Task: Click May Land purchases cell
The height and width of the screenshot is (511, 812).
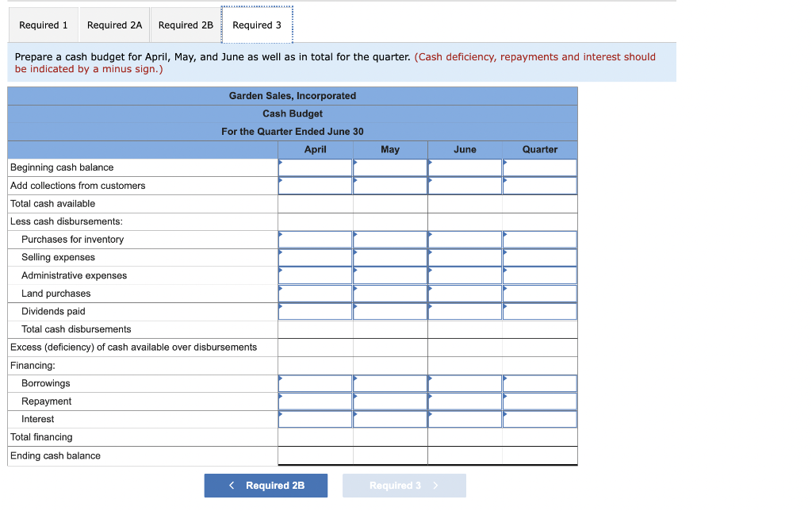Action: point(390,294)
